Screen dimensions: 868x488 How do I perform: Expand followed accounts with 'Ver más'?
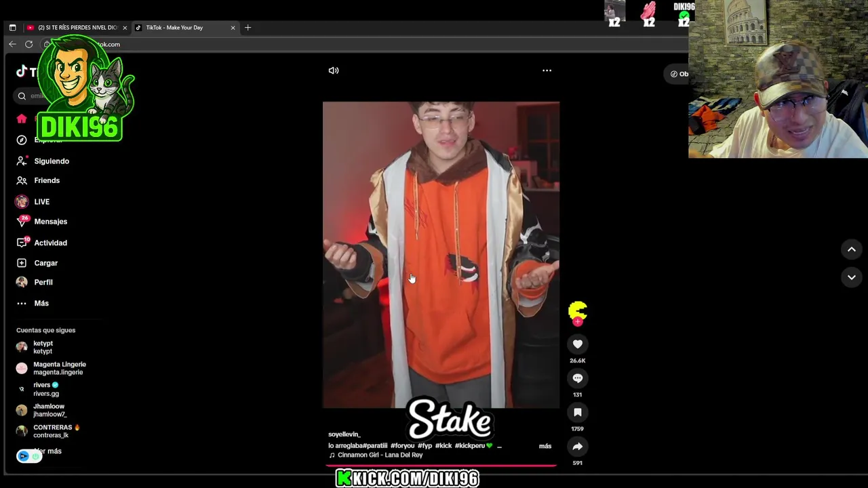[x=47, y=451]
